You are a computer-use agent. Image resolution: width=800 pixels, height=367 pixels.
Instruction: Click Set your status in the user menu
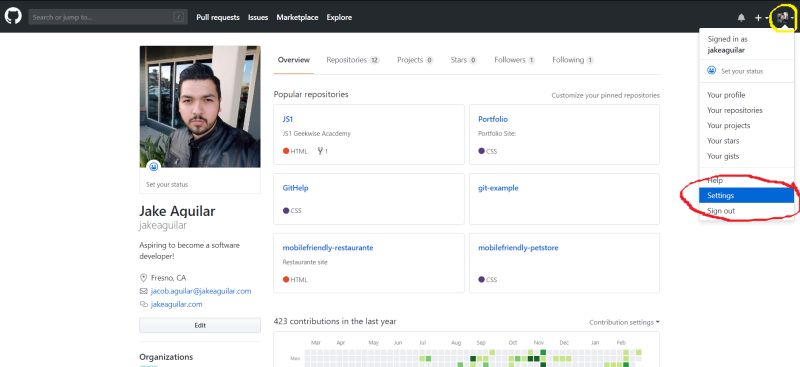(x=742, y=71)
